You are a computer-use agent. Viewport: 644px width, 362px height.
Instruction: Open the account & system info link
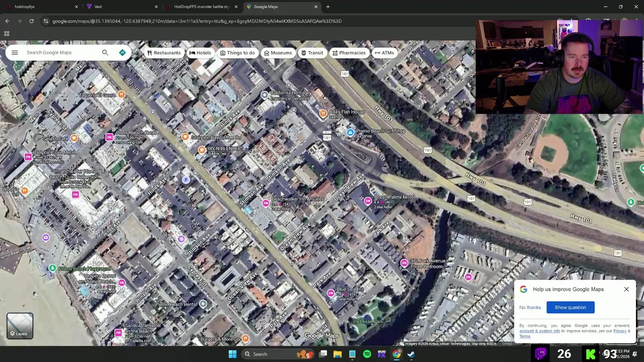(x=539, y=331)
